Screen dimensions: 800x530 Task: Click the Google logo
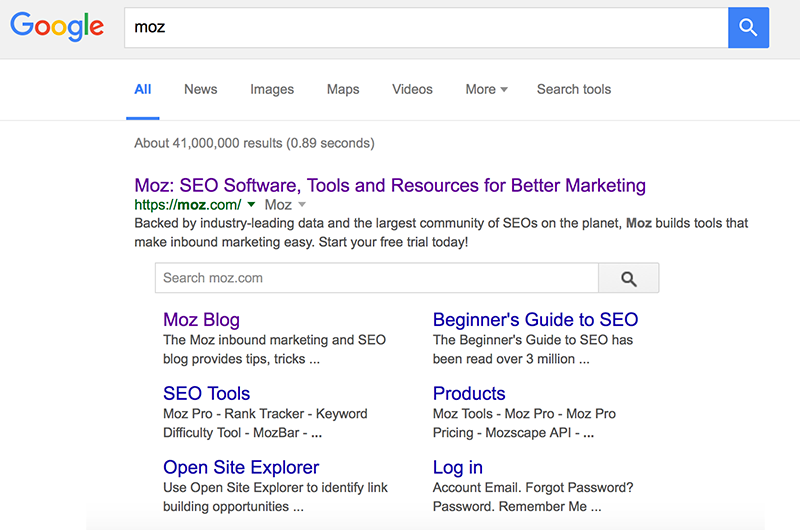[57, 27]
